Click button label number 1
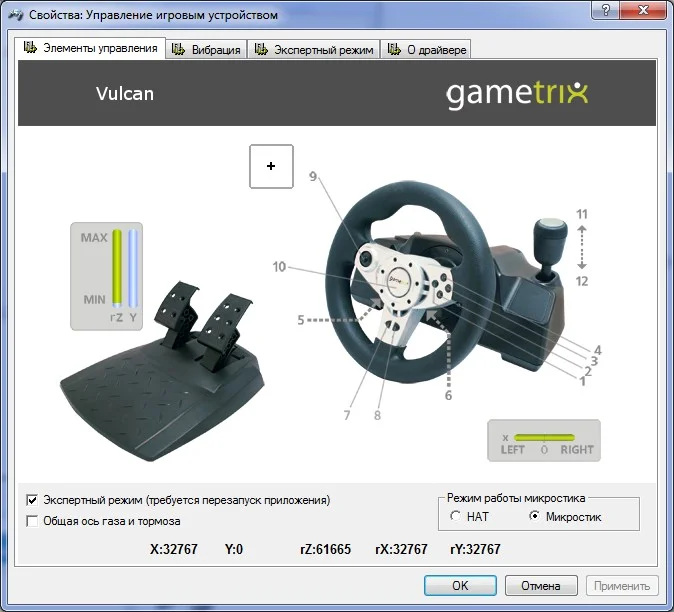The width and height of the screenshot is (674, 612). [x=583, y=381]
